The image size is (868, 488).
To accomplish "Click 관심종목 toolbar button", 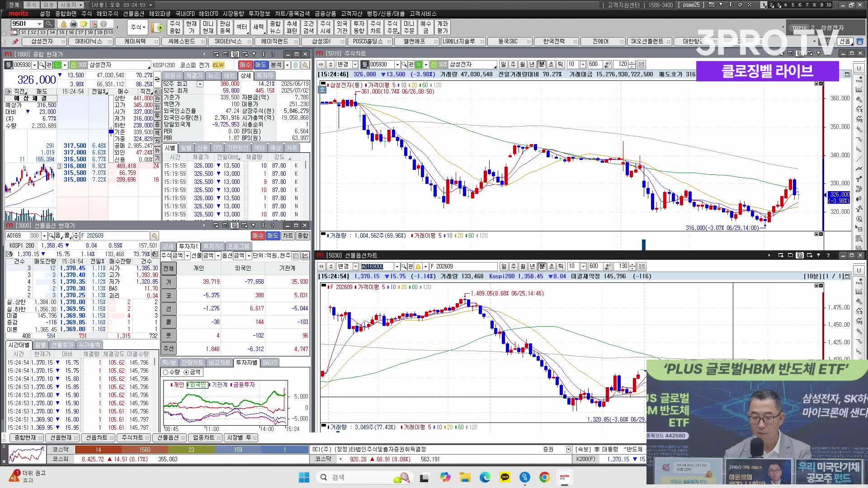I will click(225, 27).
